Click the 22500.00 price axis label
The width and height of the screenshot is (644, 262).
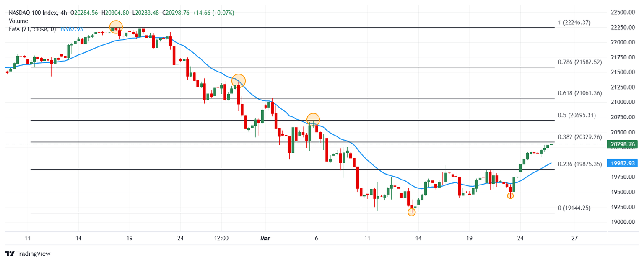click(x=623, y=13)
